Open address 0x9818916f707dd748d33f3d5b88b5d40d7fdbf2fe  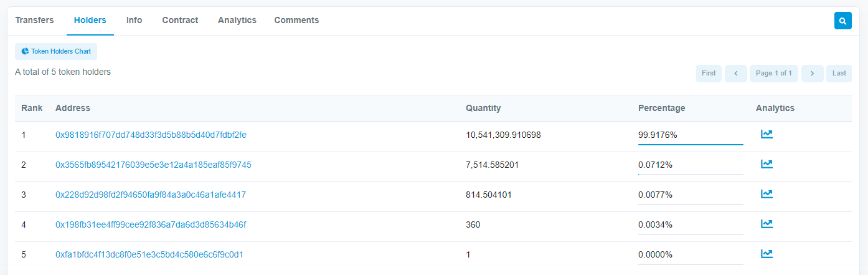click(x=151, y=135)
